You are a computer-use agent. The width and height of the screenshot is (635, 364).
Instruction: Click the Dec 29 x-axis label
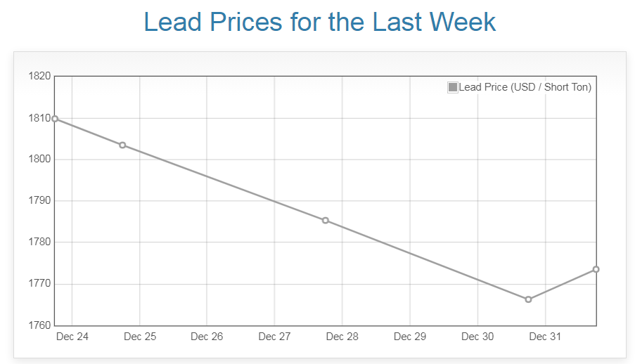410,337
